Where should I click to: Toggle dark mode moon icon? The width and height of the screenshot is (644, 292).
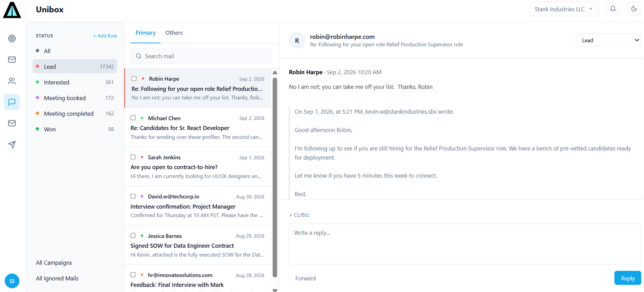(x=634, y=9)
